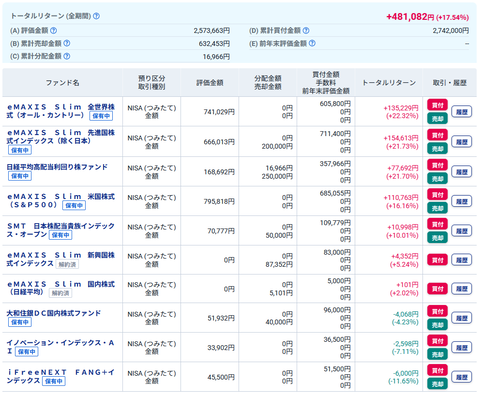Click help icon next to (E) 前年末評価金額
The image size is (480, 397).
(x=312, y=43)
